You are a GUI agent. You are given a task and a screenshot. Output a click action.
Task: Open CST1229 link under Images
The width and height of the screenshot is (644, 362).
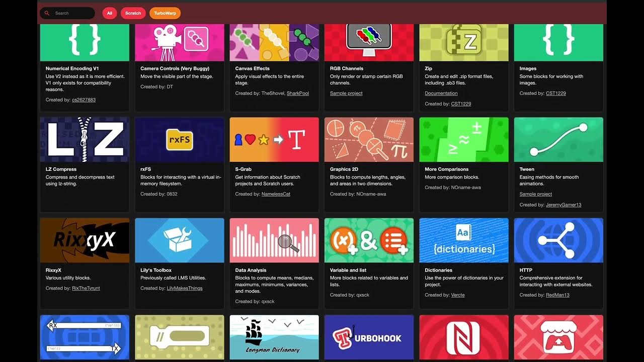click(556, 94)
